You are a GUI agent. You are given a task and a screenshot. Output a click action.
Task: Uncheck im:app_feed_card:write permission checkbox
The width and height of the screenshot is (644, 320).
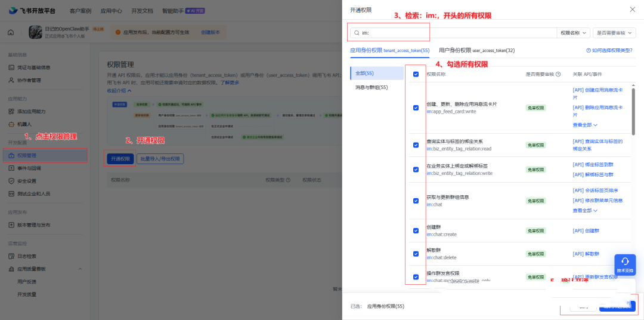(x=416, y=108)
